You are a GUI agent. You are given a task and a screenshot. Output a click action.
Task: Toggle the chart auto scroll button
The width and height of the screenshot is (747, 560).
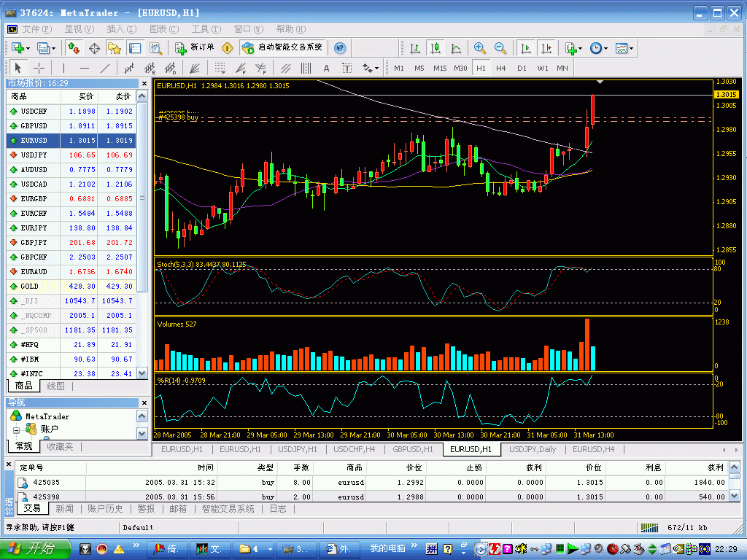[x=525, y=48]
